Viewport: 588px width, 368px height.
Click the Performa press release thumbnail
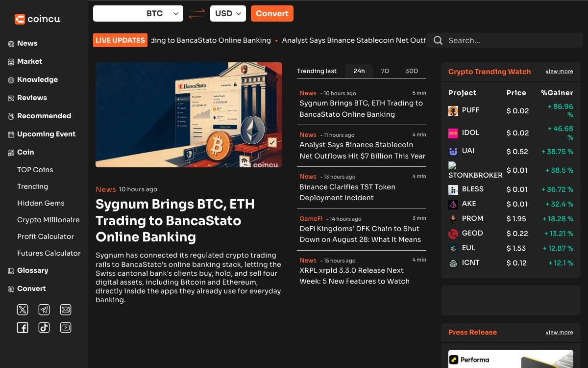pos(511,359)
